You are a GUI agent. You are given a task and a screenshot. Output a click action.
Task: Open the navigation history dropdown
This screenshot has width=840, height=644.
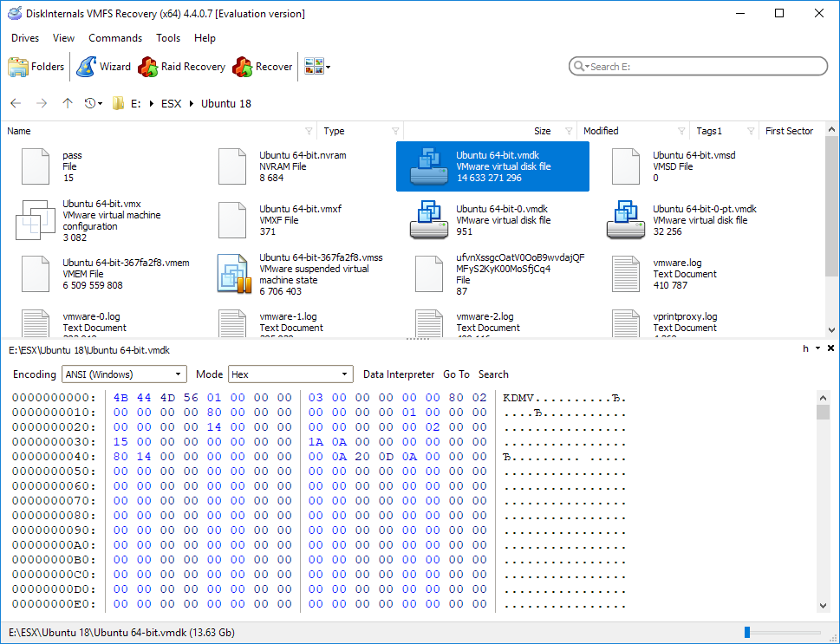tap(94, 103)
